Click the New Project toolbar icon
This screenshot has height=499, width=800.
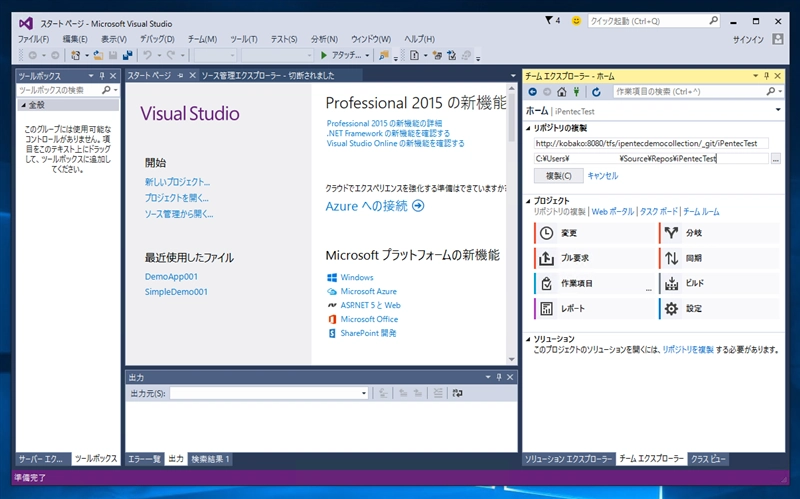(x=76, y=55)
